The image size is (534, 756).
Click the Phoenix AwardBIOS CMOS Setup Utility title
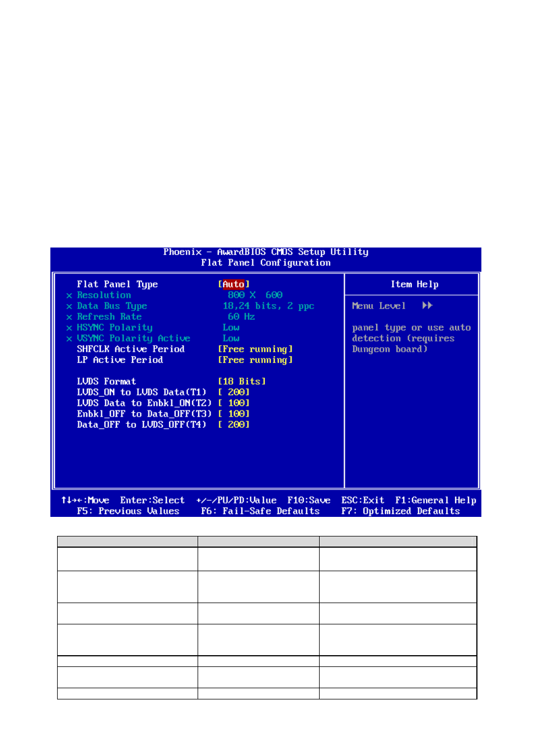coord(266,252)
